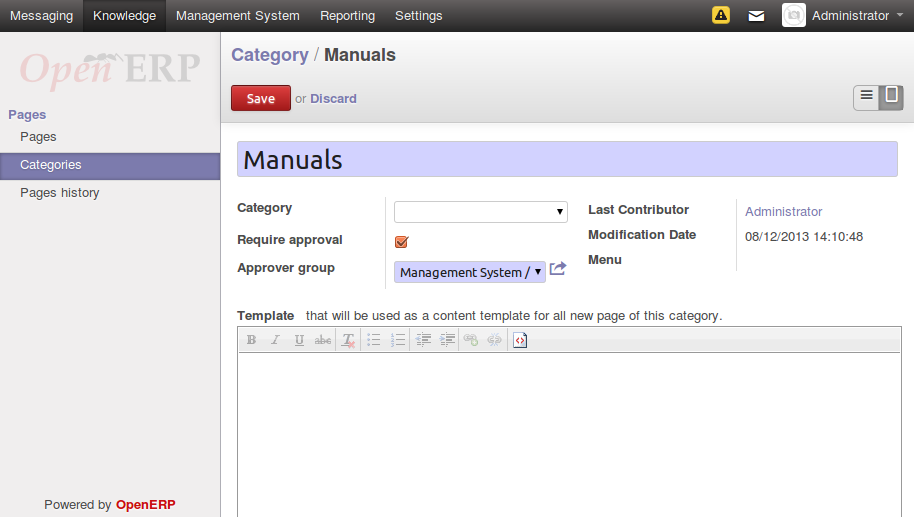Open the HTML source view icon
The image size is (914, 517).
[520, 340]
